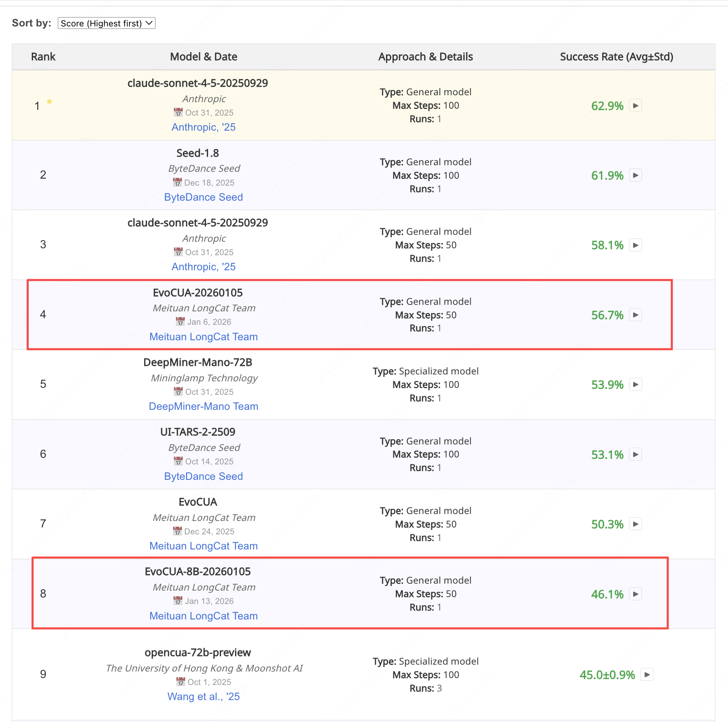Expand details for the 53.1% score row
Image resolution: width=728 pixels, height=722 pixels.
636,454
